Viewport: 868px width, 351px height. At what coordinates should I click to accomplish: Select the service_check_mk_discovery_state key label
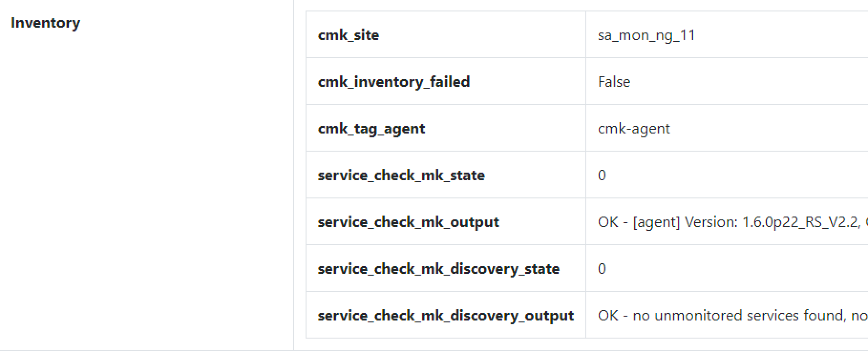pos(439,268)
